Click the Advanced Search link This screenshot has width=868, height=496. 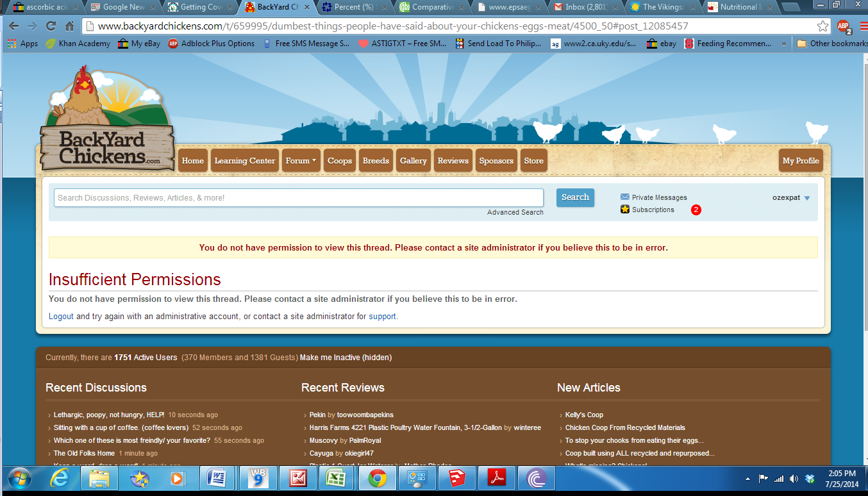click(x=515, y=212)
